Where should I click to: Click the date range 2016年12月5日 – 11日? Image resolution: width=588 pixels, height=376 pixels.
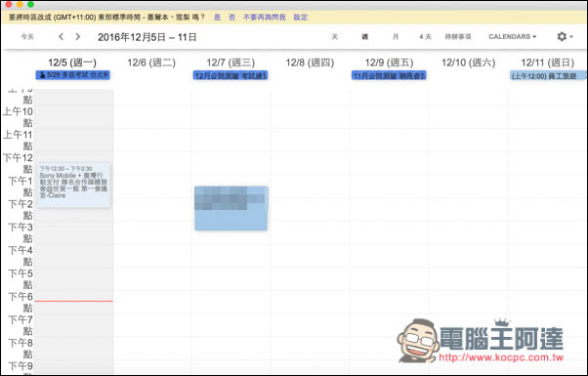(x=147, y=37)
